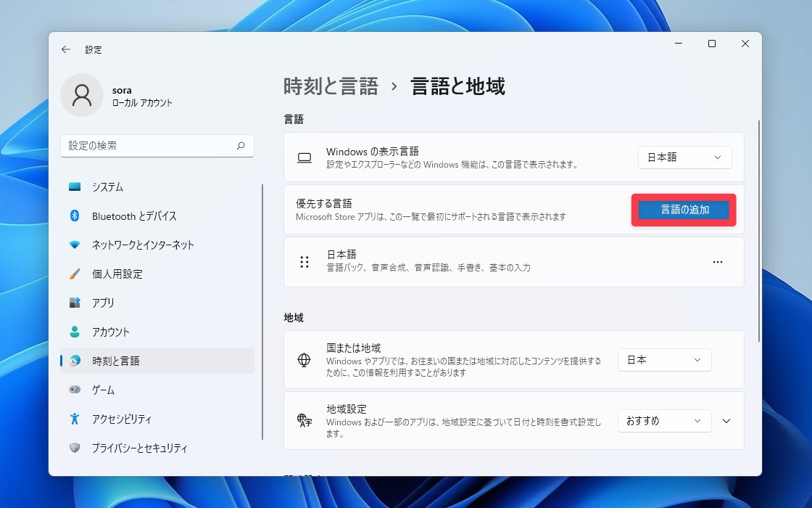Open Bluetooth とデバイス settings
This screenshot has height=508, width=812.
pyautogui.click(x=157, y=216)
